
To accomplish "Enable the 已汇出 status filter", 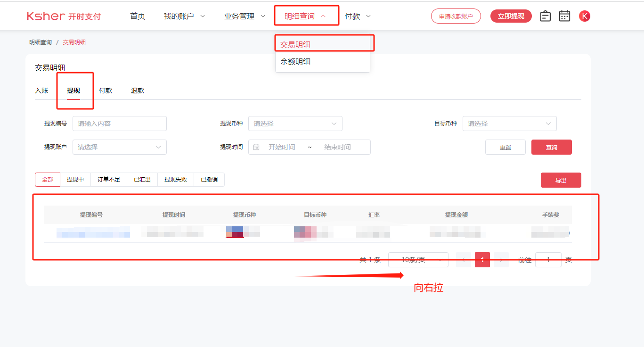I will [x=142, y=179].
